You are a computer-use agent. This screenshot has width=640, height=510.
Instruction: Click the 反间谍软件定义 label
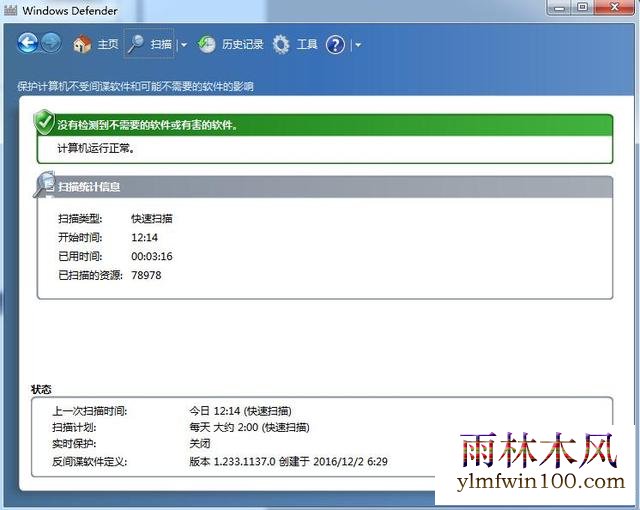[x=89, y=461]
